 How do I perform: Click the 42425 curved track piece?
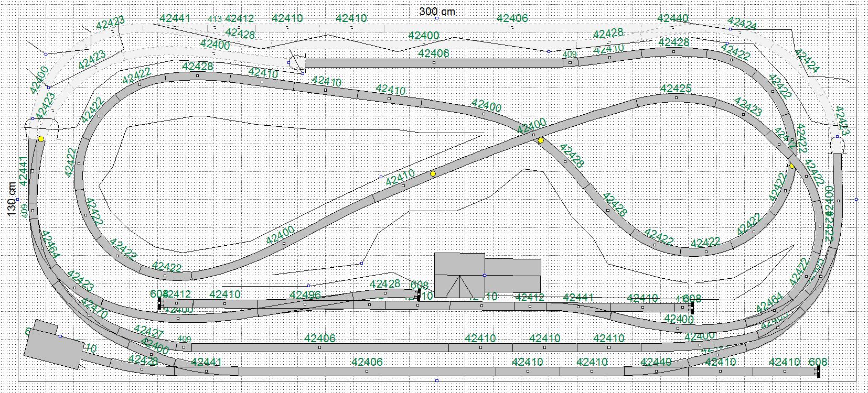[x=676, y=97]
